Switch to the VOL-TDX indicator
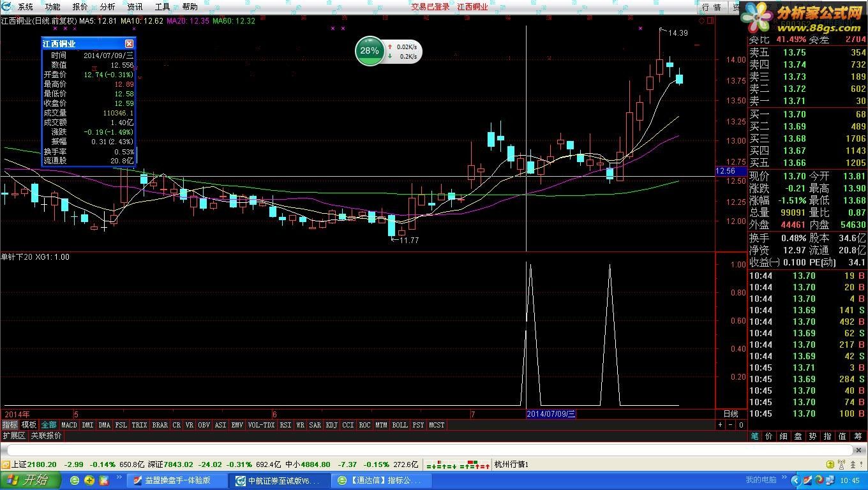The width and height of the screenshot is (868, 490). (261, 425)
